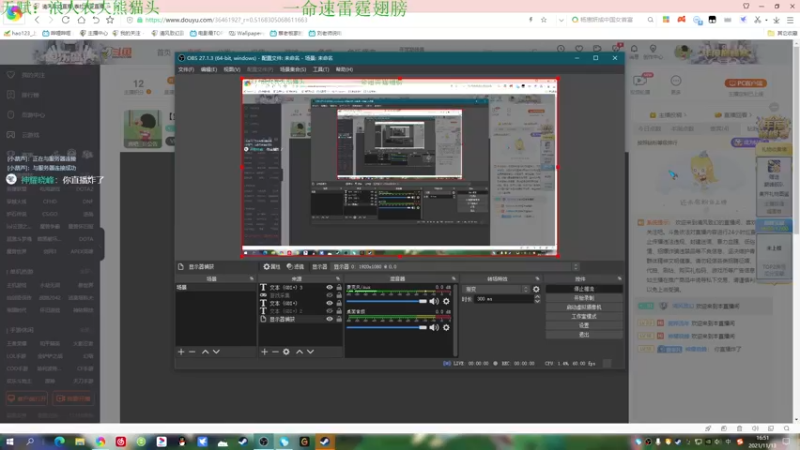Open scene transition properties gear

(536, 289)
